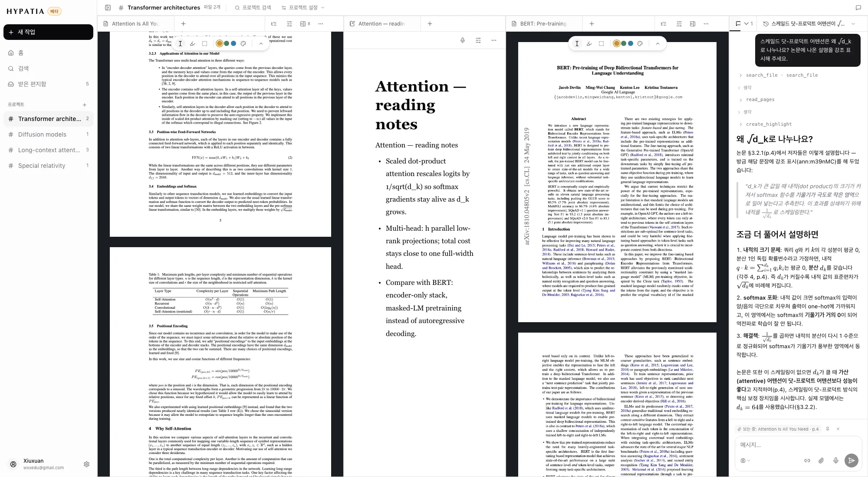
Task: Open more options in Attention Is All You Need pane
Action: 321,24
